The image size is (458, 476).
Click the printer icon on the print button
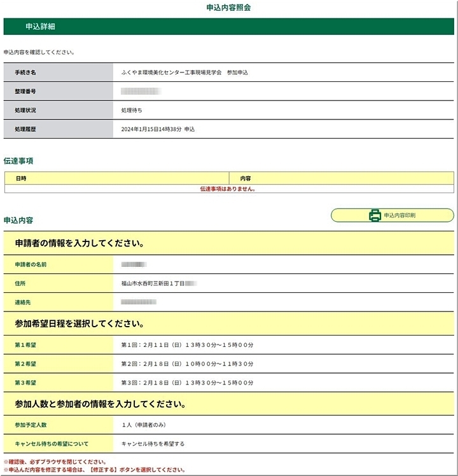pos(375,215)
